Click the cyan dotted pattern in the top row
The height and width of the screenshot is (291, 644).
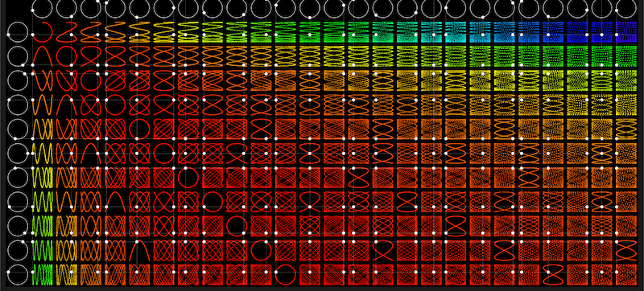[x=456, y=32]
